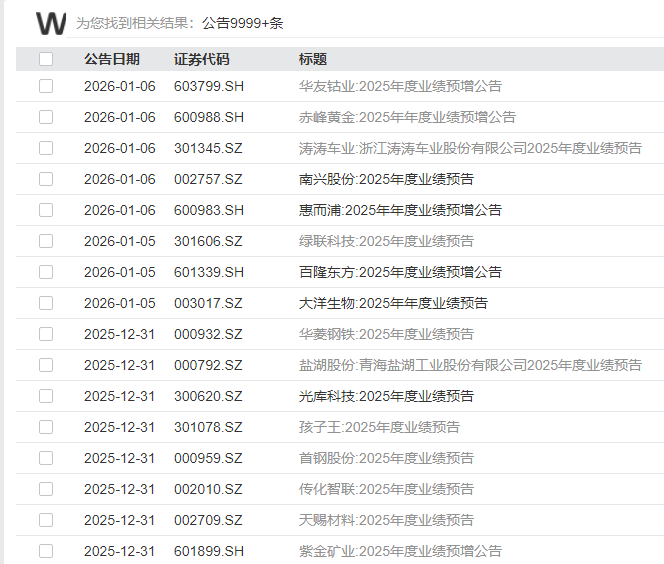This screenshot has height=564, width=664.
Task: Select security code 600988.SH
Action: tap(209, 117)
